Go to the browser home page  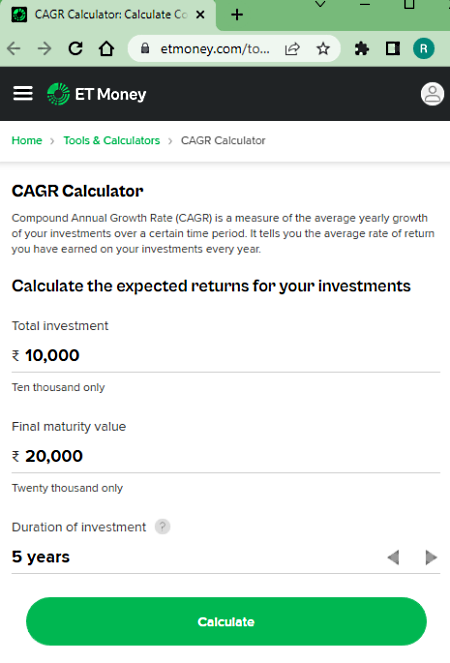tap(106, 49)
